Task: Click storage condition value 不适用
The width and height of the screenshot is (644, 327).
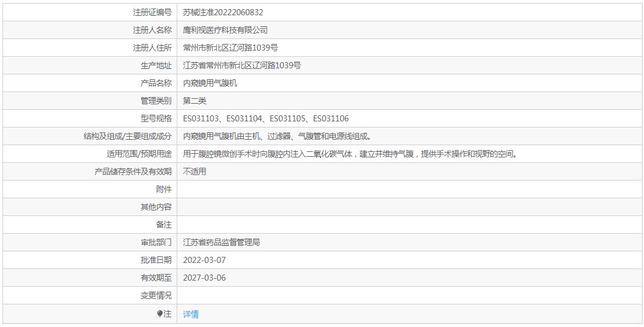Action: point(194,171)
